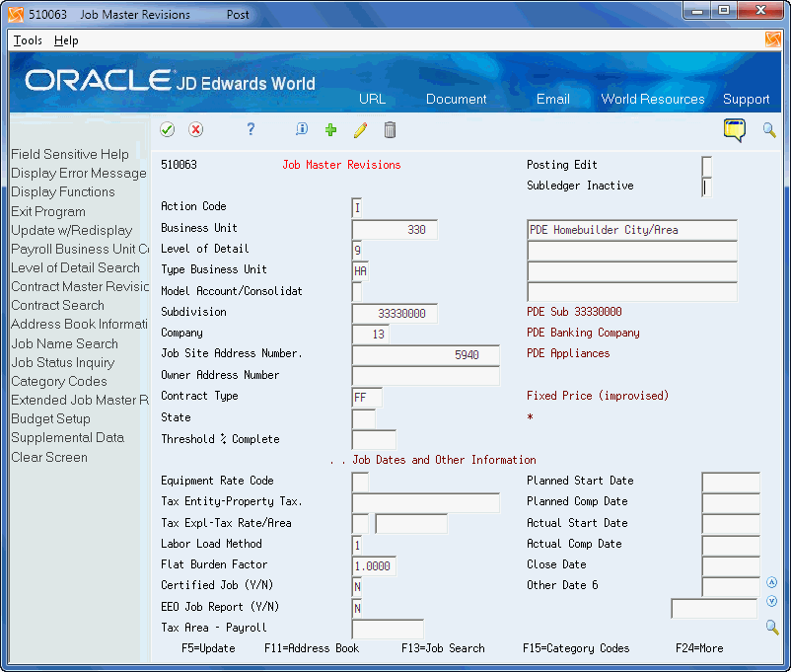791x672 pixels.
Task: Click the Subledger Inactive field
Action: (707, 187)
